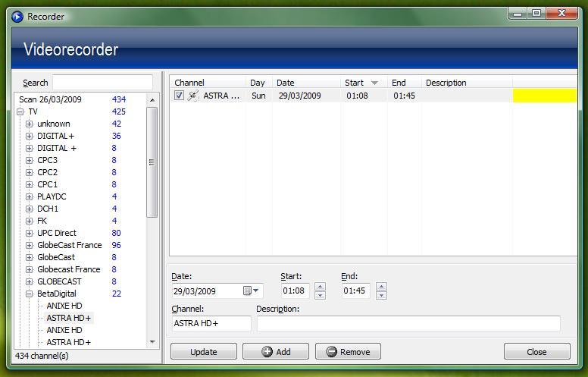The height and width of the screenshot is (377, 588).
Task: Click the yellow status cell in recording row
Action: [545, 96]
